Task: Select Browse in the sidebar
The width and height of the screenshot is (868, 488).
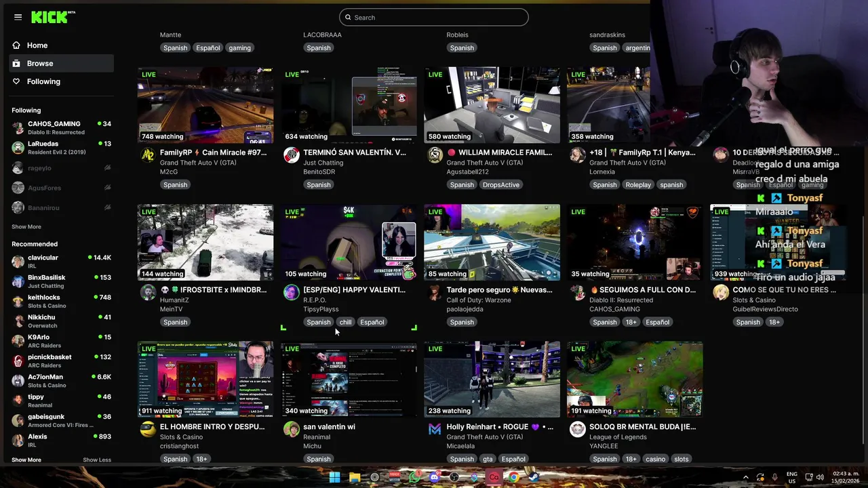Action: pyautogui.click(x=62, y=63)
